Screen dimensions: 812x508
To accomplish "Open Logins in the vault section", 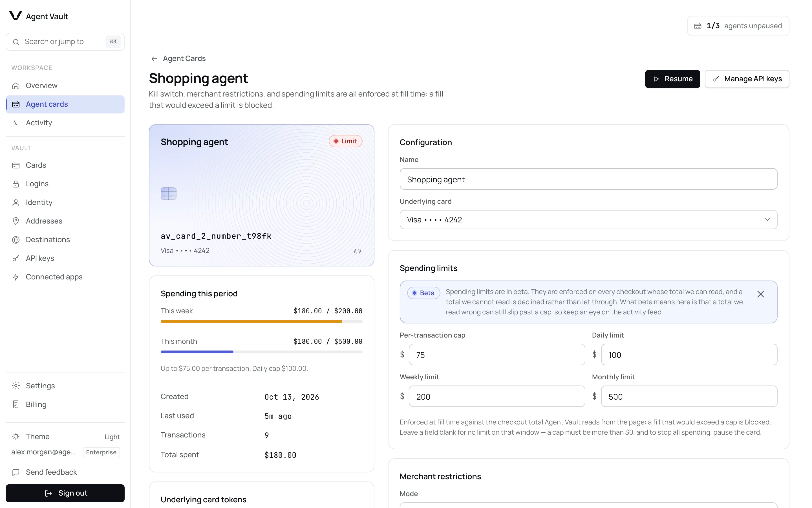I will (x=65, y=184).
